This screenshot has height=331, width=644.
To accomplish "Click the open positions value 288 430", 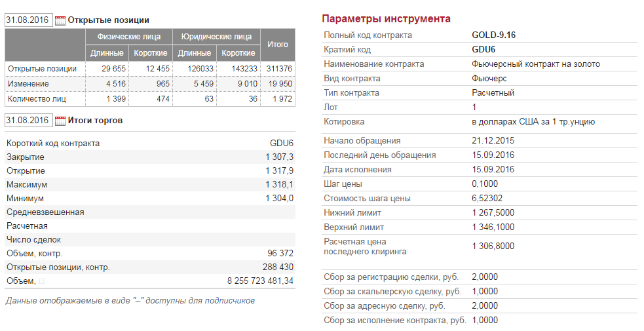I will (x=278, y=267).
